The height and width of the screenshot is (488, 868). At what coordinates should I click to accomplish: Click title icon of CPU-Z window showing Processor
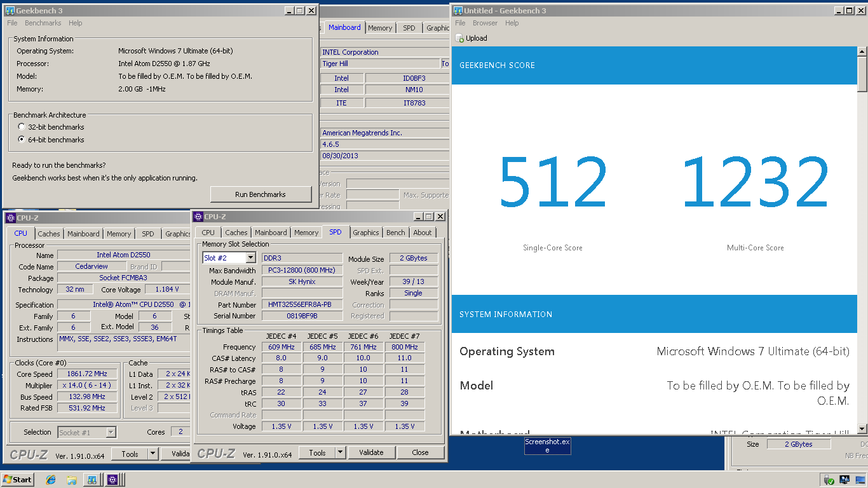[10, 218]
